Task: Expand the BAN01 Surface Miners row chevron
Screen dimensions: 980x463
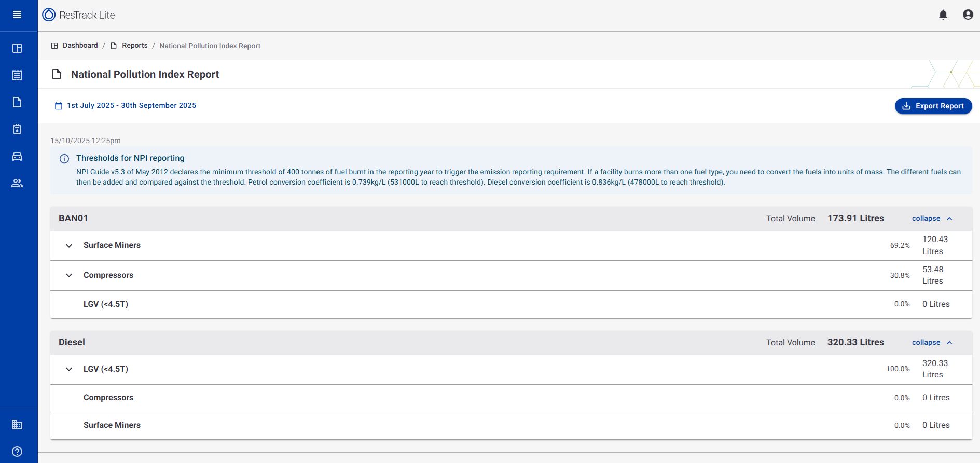Action: pos(69,245)
